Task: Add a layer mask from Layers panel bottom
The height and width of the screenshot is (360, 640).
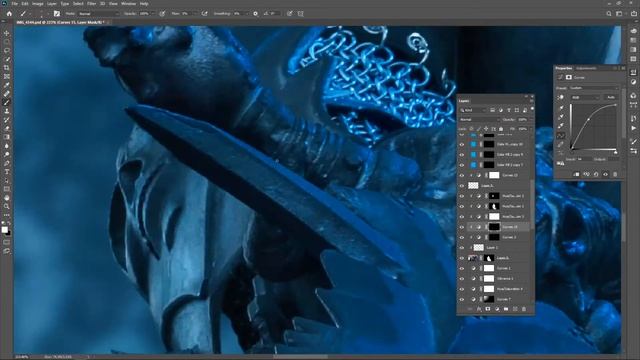Action: (x=488, y=309)
